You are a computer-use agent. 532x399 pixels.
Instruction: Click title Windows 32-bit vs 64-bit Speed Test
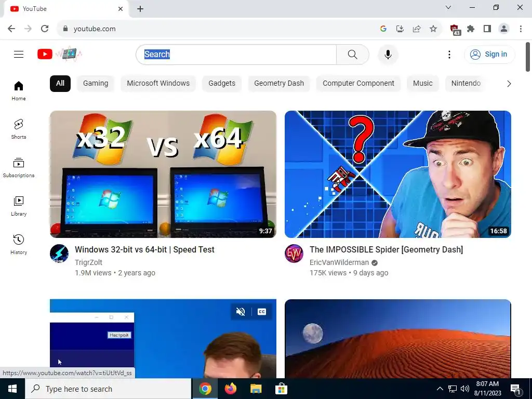[144, 250]
